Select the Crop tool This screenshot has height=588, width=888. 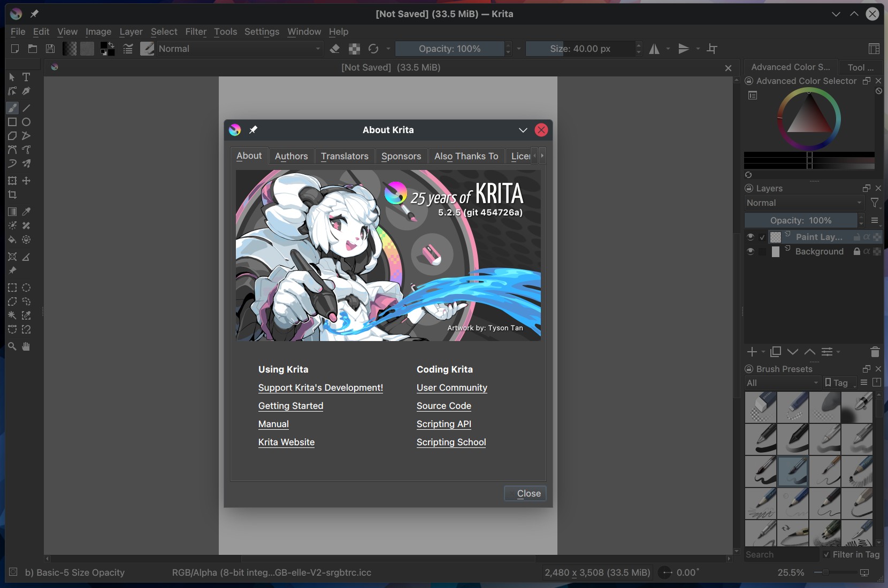click(x=12, y=195)
